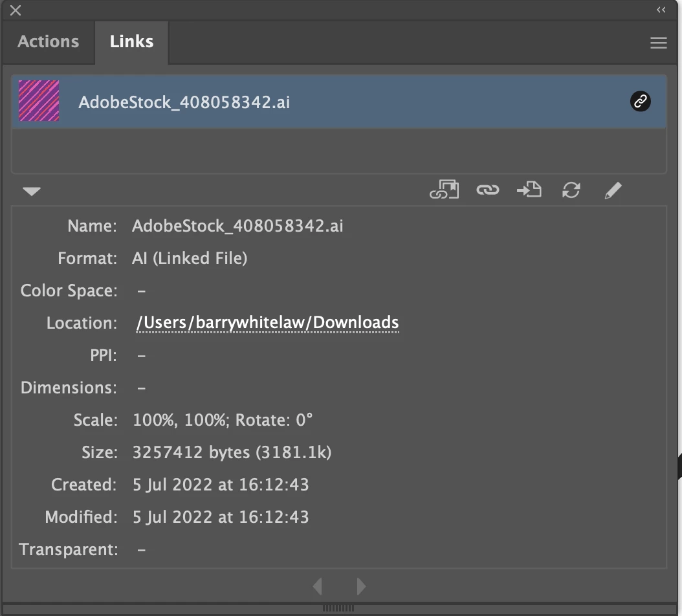Click the linked-file chain status icon
The height and width of the screenshot is (616, 682).
coord(640,102)
